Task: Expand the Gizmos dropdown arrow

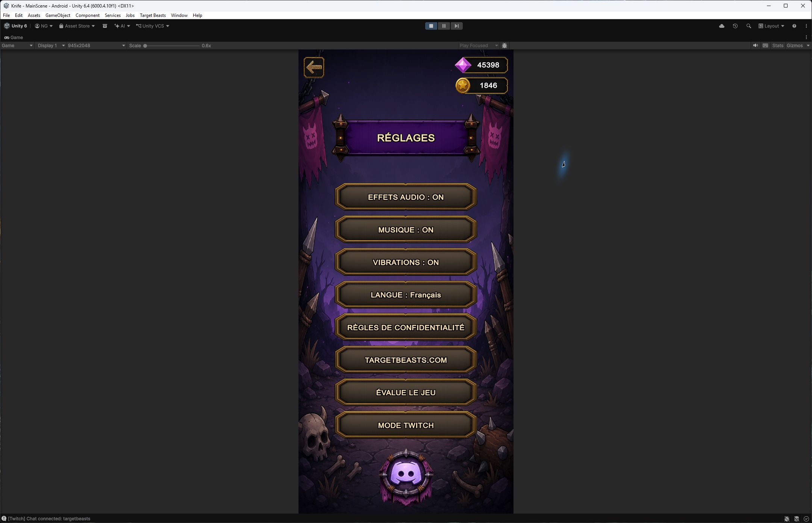Action: click(808, 45)
